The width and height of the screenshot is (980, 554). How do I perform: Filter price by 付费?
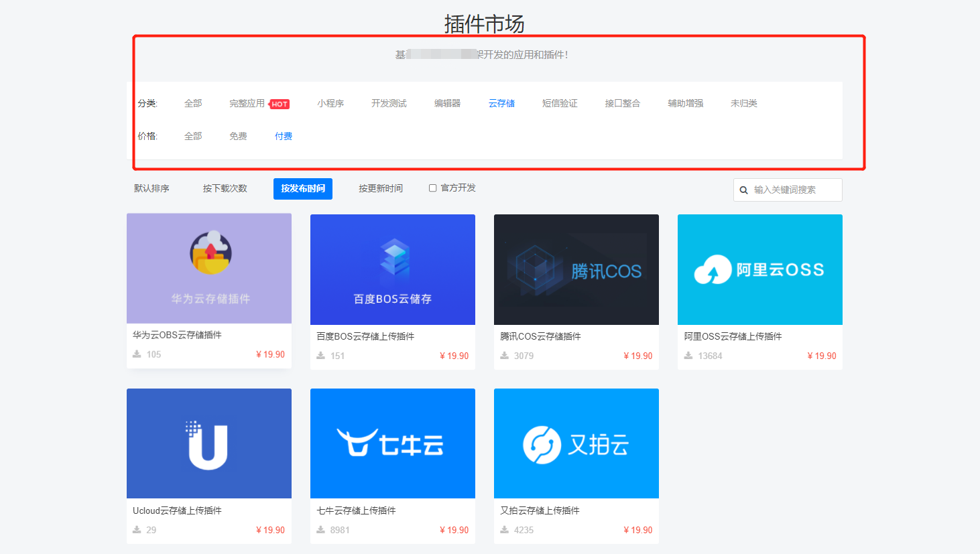point(284,136)
